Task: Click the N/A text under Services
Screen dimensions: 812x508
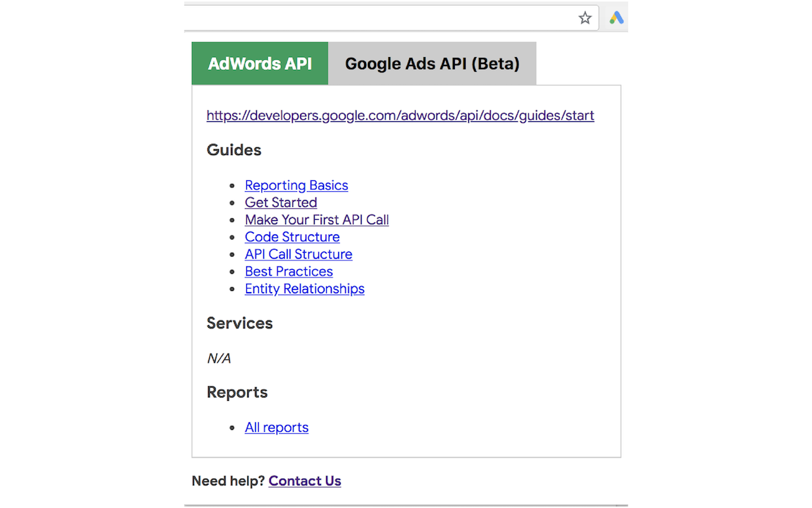Action: tap(218, 358)
